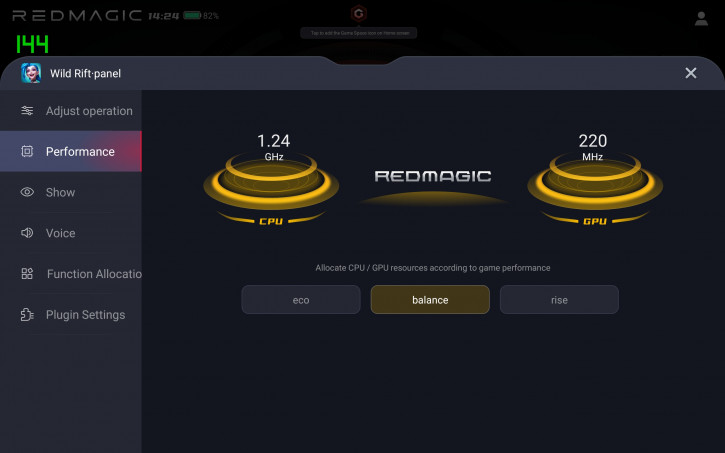Open the Show settings section
The width and height of the screenshot is (725, 453).
[x=71, y=192]
